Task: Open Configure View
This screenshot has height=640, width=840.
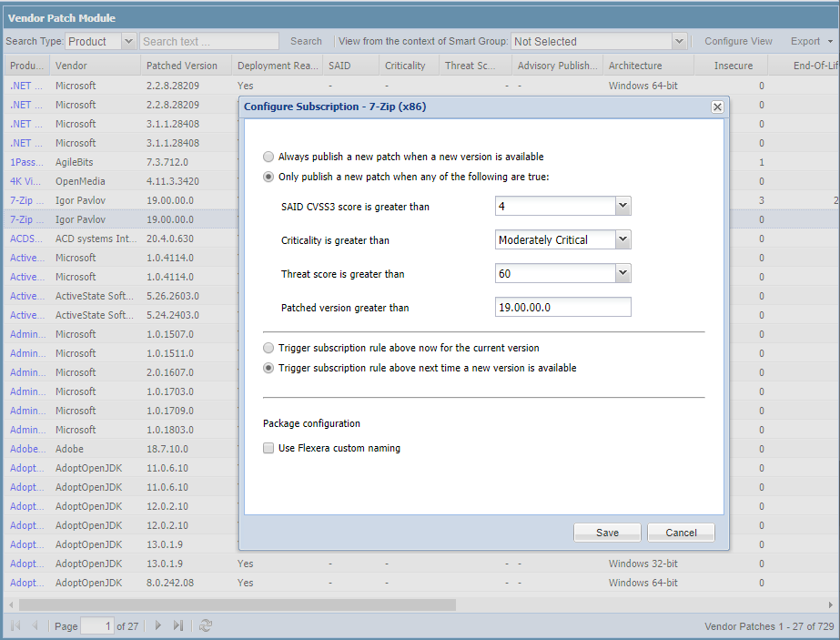Action: click(739, 40)
